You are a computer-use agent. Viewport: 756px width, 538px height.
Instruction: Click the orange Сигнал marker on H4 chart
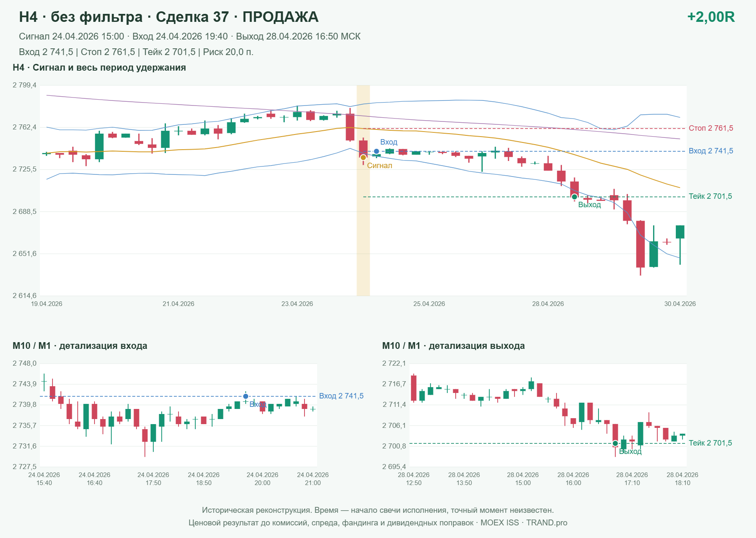pyautogui.click(x=363, y=158)
